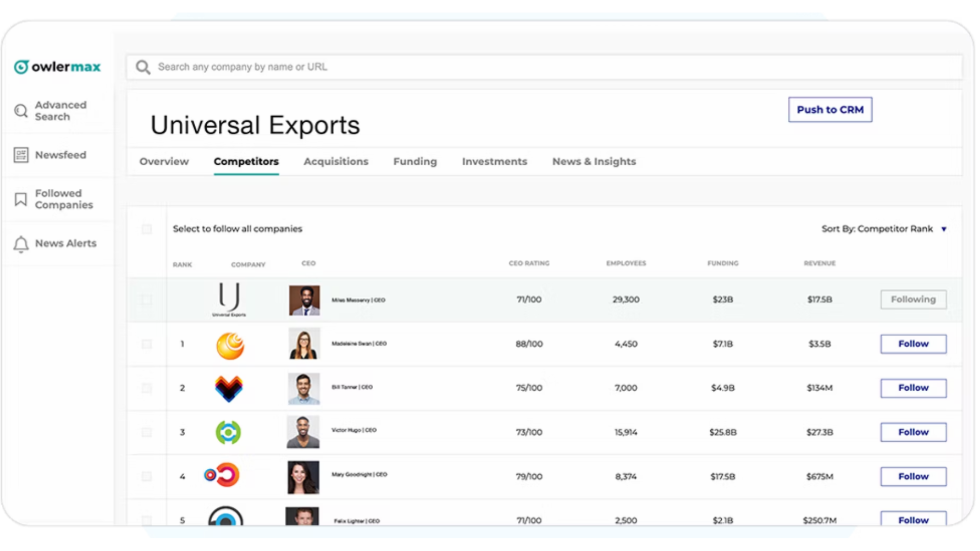Tick the checkbox for rank 3 company

[147, 432]
